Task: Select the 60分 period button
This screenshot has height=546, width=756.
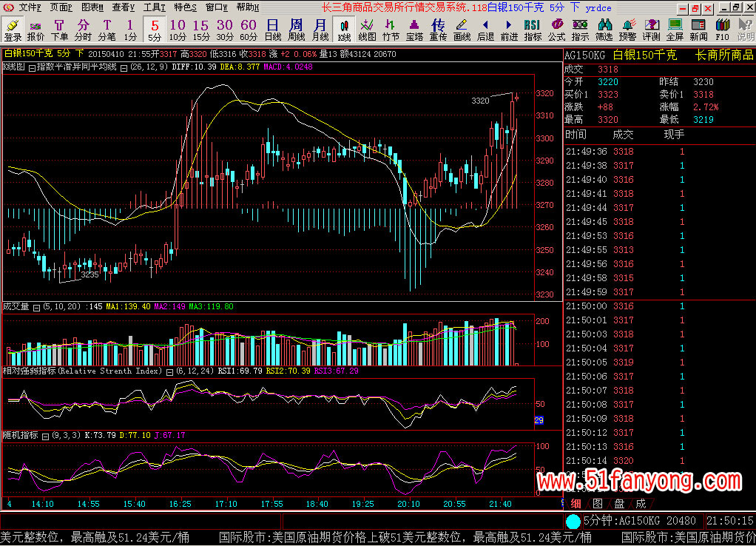Action: (249, 30)
